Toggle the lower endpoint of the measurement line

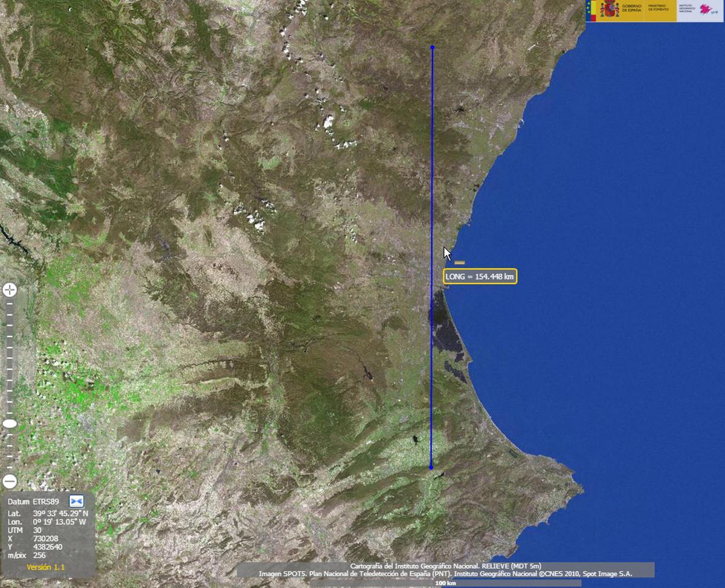coord(430,467)
